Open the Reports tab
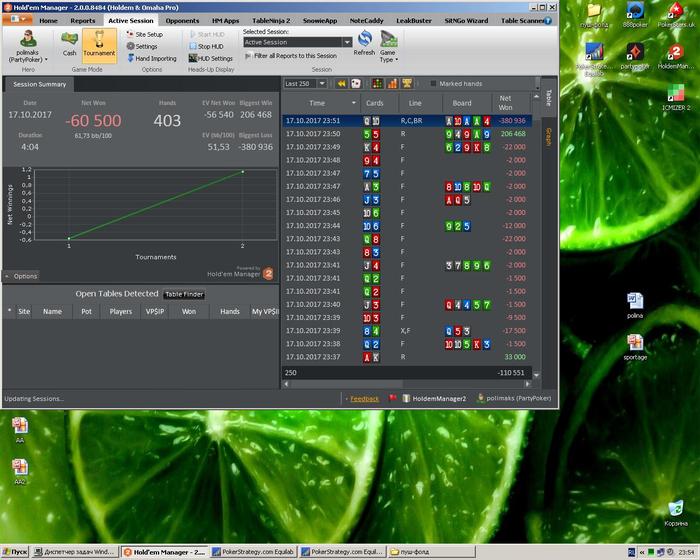 [x=83, y=20]
